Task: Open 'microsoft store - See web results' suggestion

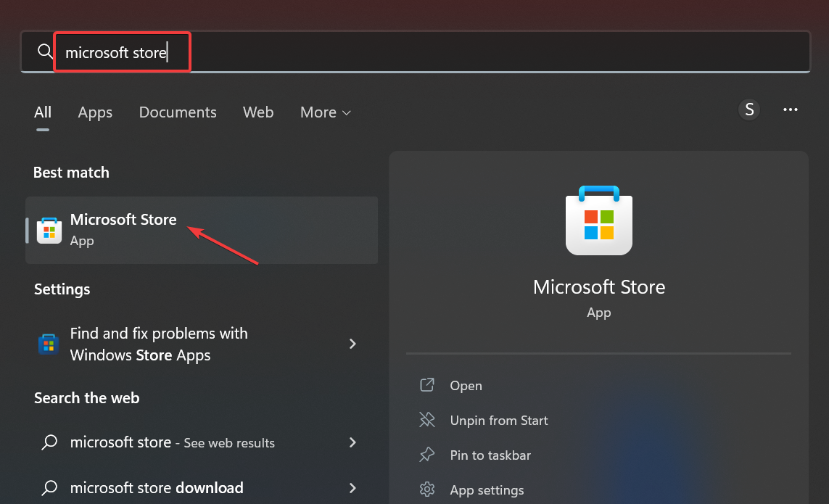Action: (202, 442)
